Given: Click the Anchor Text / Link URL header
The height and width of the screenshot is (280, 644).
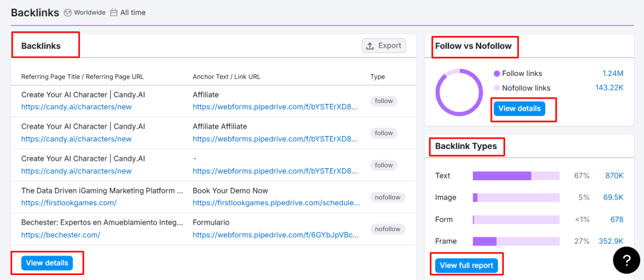Looking at the screenshot, I should point(226,77).
